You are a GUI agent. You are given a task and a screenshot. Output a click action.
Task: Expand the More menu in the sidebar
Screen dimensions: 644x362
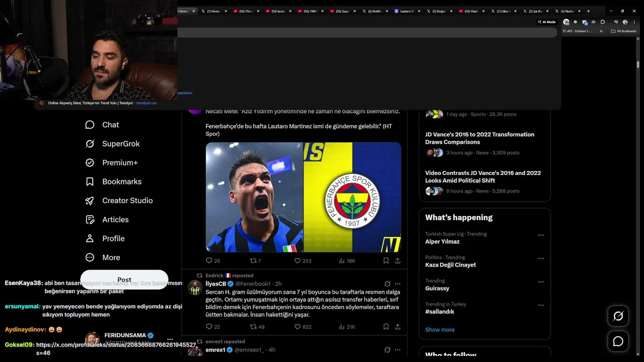(103, 257)
